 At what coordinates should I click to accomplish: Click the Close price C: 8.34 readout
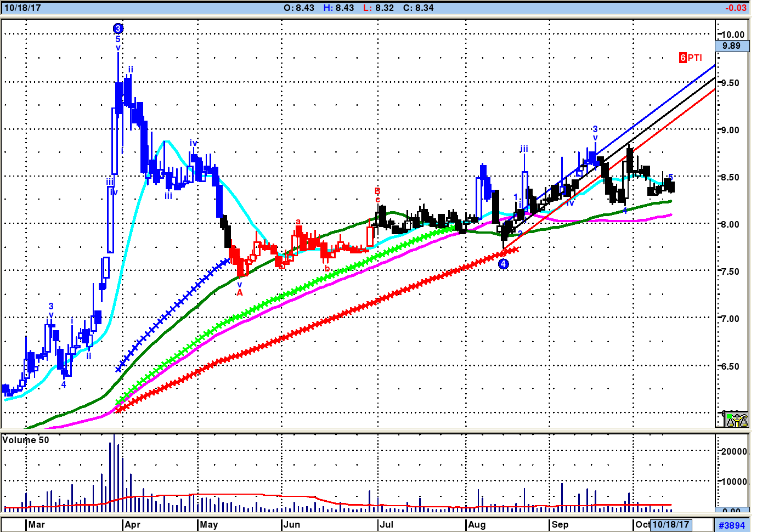418,8
